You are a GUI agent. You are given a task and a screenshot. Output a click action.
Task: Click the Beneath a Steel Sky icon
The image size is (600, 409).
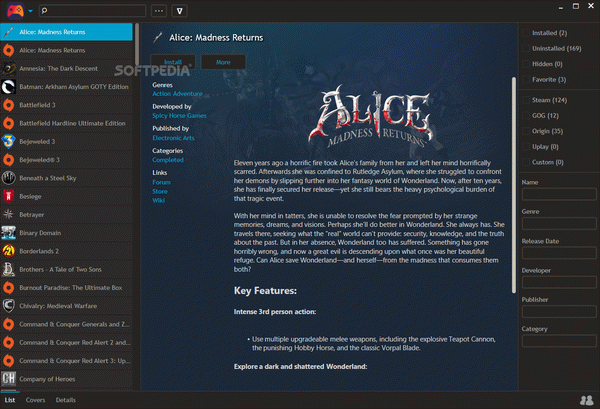pos(8,178)
